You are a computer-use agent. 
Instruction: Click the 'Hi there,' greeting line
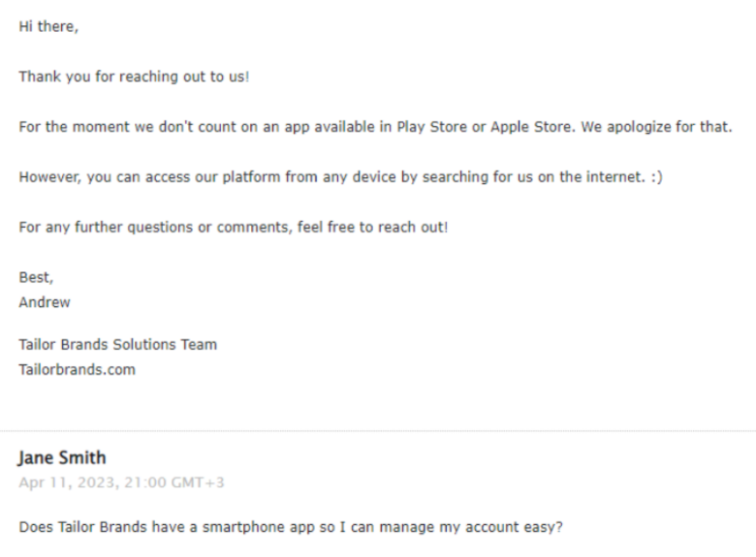[x=48, y=26]
